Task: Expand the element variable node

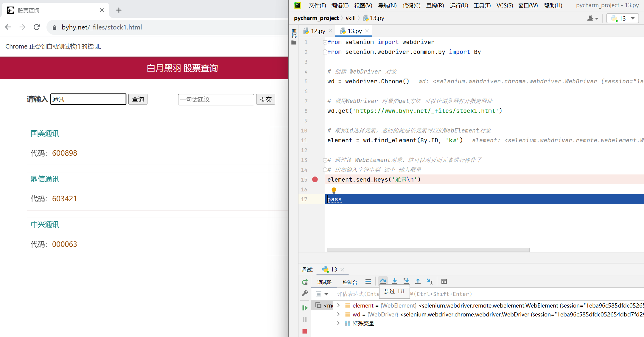Action: (x=338, y=305)
